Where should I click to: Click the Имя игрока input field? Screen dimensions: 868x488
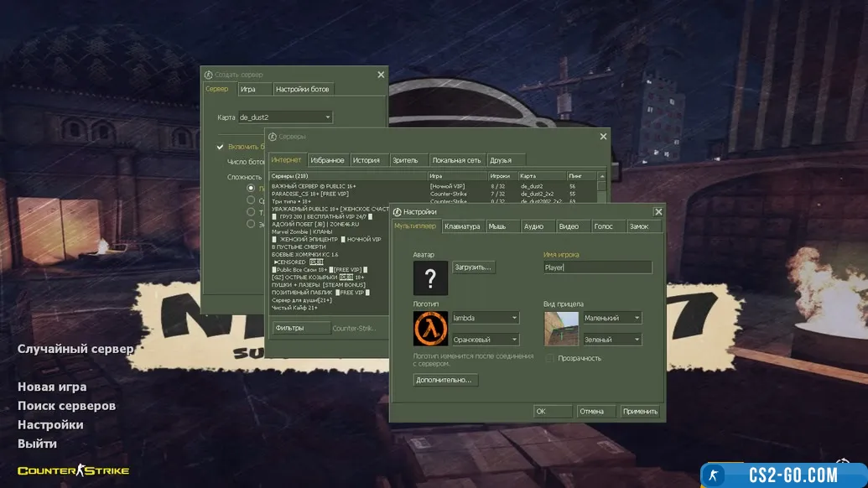597,267
